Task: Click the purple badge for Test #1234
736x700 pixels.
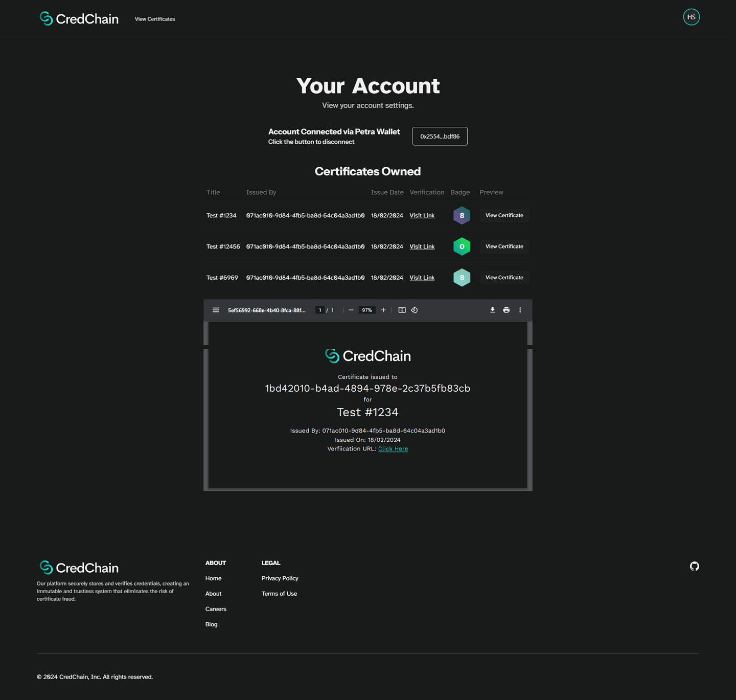Action: 462,215
